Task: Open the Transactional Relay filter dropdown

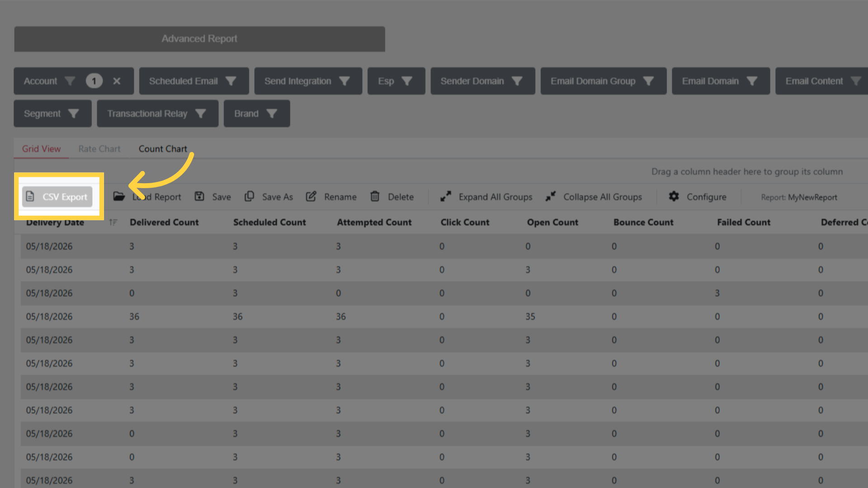Action: tap(157, 114)
